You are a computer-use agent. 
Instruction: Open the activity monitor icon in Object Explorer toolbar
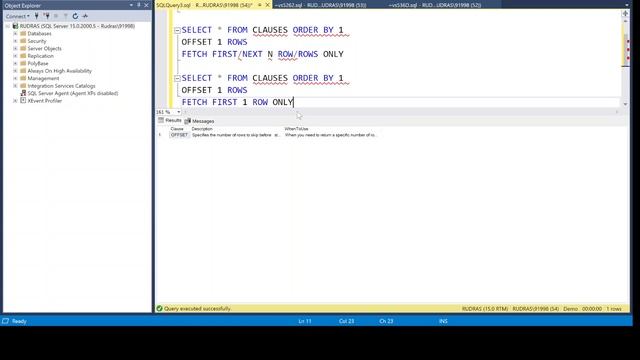click(x=85, y=16)
